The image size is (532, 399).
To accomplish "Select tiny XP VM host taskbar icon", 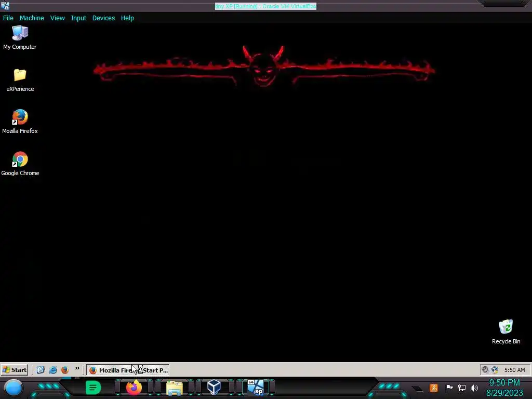I will [x=256, y=388].
